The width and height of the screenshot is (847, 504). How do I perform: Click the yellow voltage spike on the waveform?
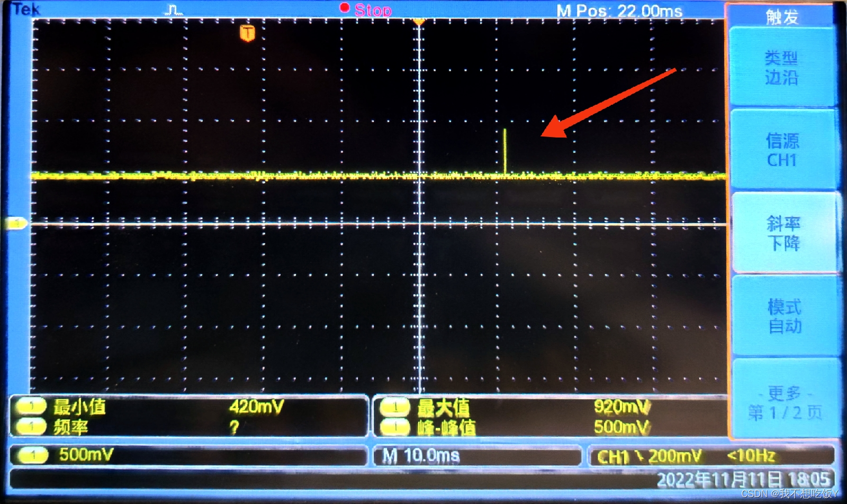[x=505, y=151]
